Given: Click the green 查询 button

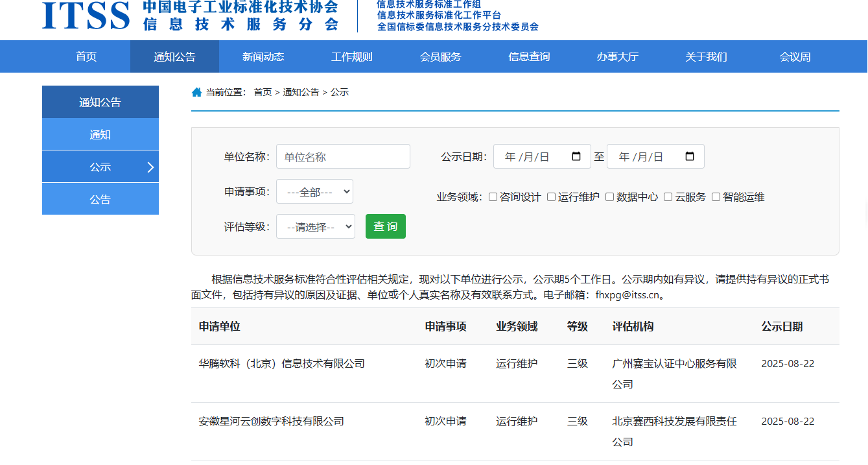Looking at the screenshot, I should tap(386, 226).
